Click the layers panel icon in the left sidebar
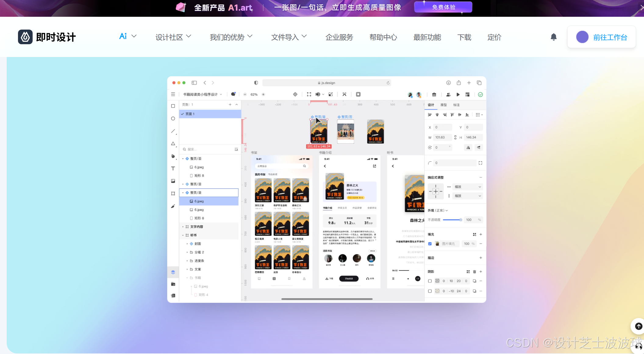 click(x=173, y=272)
